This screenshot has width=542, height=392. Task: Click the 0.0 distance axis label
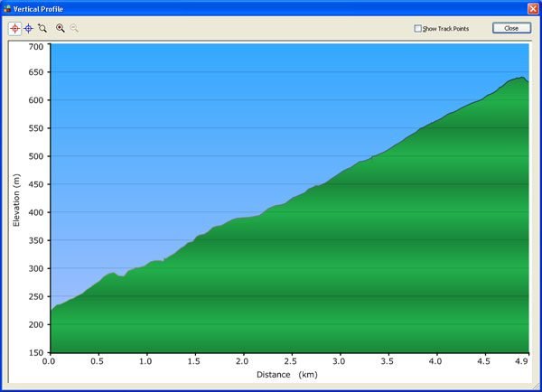tap(50, 360)
